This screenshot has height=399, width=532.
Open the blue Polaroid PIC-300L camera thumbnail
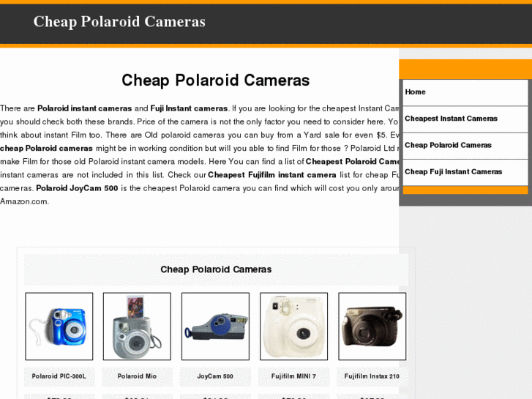click(x=59, y=327)
